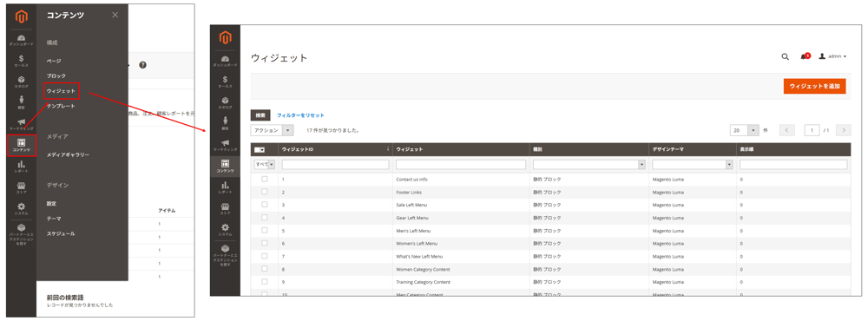
Task: Click the page number input showing 1
Action: [x=812, y=130]
